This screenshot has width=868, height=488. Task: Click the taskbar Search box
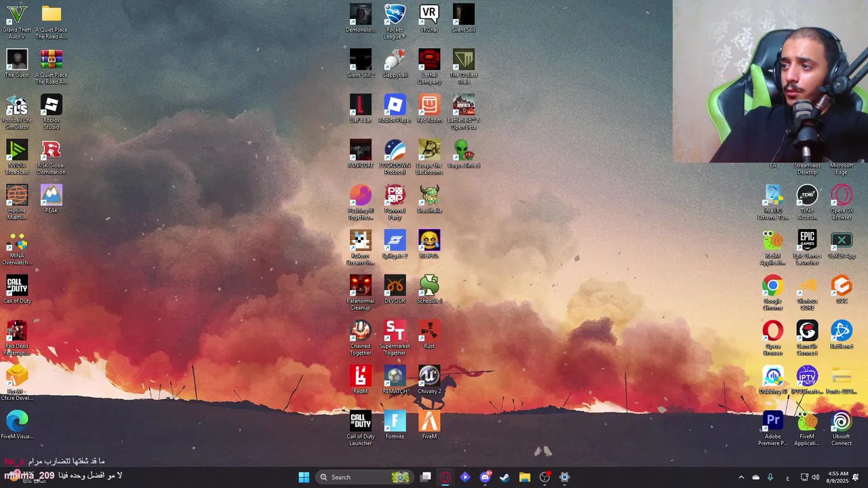tap(364, 477)
